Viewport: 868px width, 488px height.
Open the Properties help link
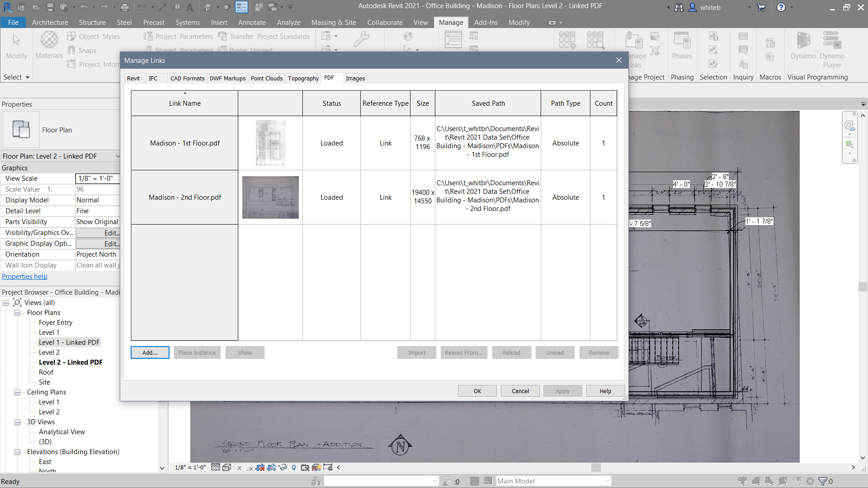point(24,277)
